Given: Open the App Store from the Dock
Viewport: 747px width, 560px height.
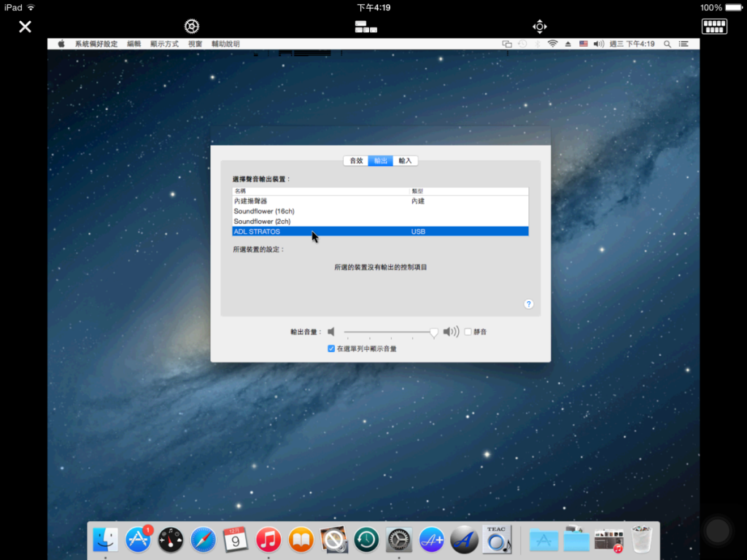Looking at the screenshot, I should pyautogui.click(x=138, y=540).
